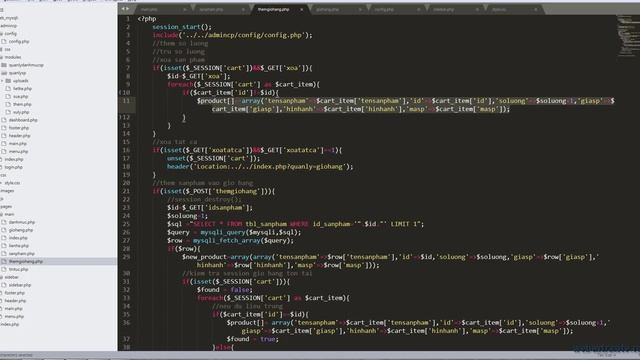Close the sanpham.php editor tab

click(x=243, y=9)
